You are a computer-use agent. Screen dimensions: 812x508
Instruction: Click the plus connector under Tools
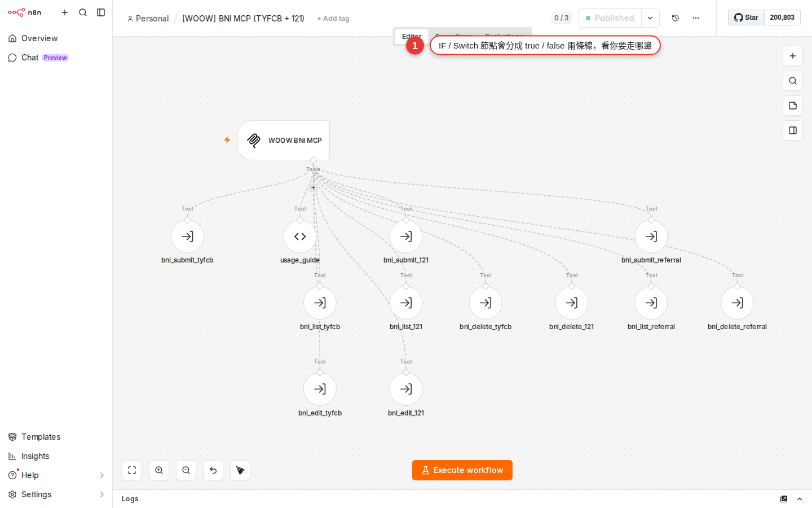tap(314, 187)
